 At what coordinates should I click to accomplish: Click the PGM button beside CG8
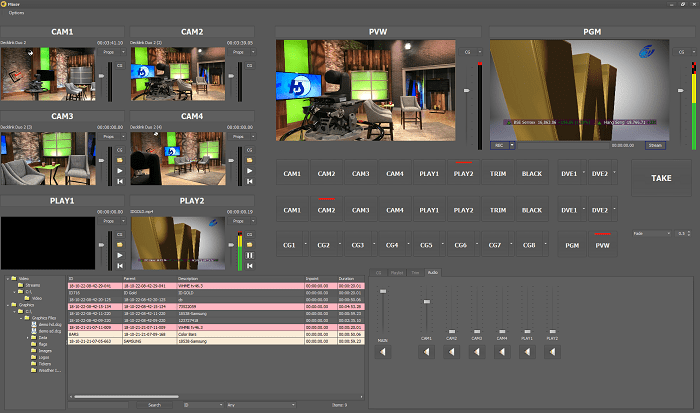(572, 245)
